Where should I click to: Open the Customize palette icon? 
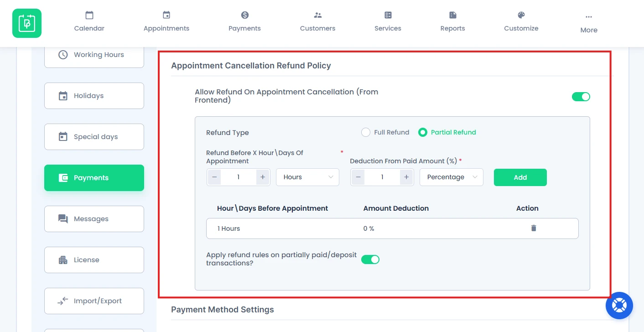521,15
